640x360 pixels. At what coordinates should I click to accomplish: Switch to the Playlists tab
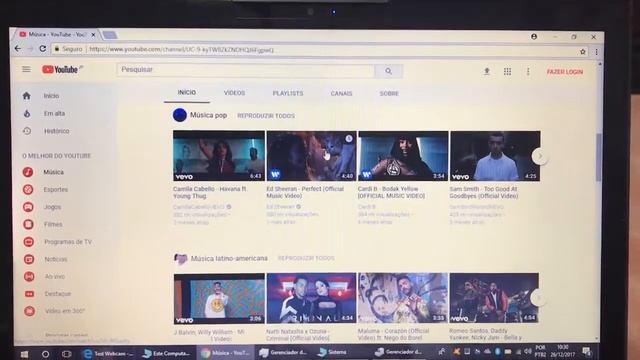(x=288, y=93)
